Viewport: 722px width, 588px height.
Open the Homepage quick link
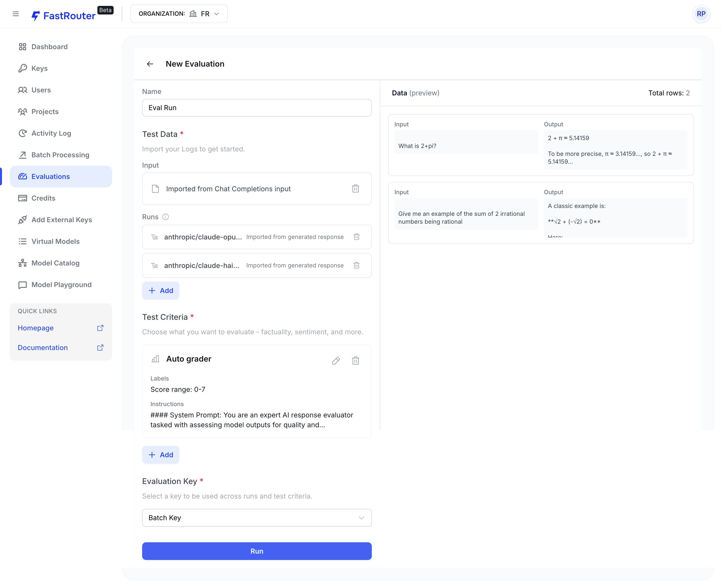[x=36, y=328]
